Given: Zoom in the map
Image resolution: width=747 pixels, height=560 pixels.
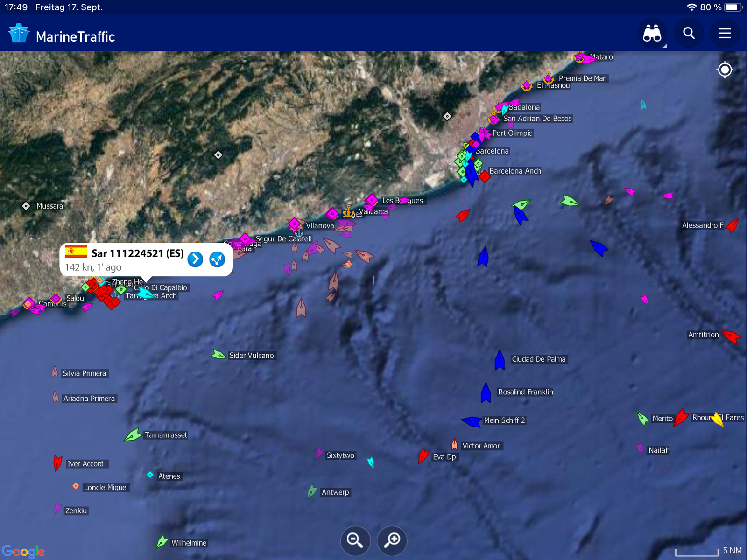Looking at the screenshot, I should click(392, 540).
